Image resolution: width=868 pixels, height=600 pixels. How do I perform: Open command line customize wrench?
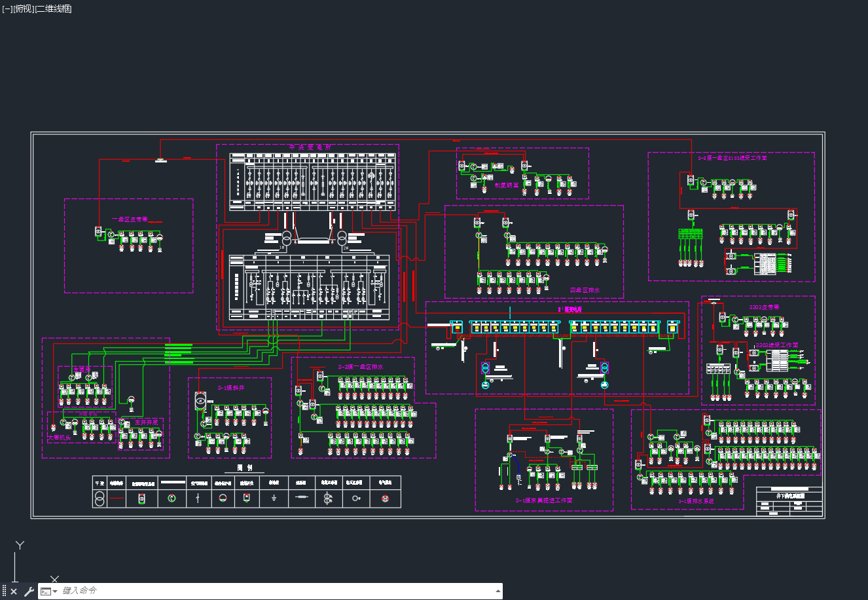29,591
